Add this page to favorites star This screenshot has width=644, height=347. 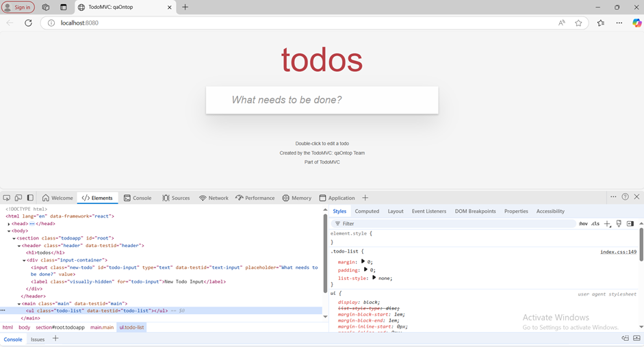click(x=578, y=23)
